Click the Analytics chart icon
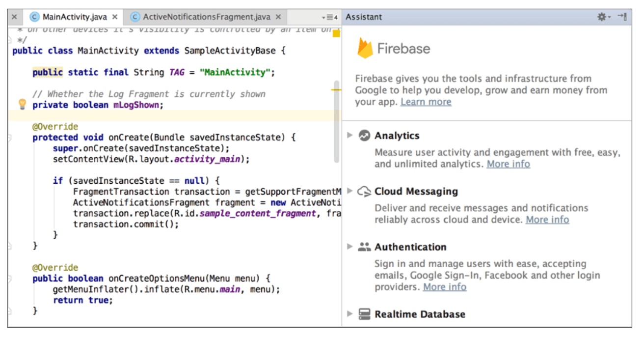 pos(364,136)
